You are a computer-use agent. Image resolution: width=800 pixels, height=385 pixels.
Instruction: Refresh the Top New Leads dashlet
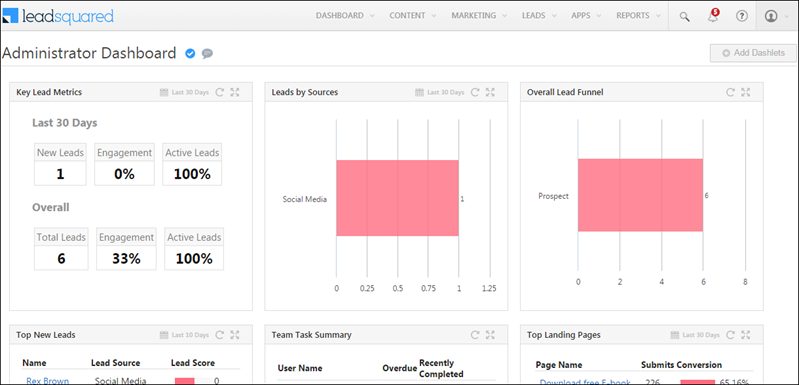(219, 335)
